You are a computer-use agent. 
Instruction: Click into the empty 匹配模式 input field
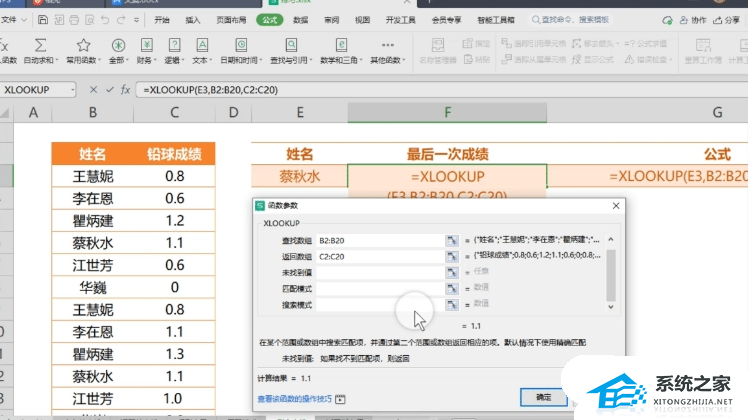380,289
